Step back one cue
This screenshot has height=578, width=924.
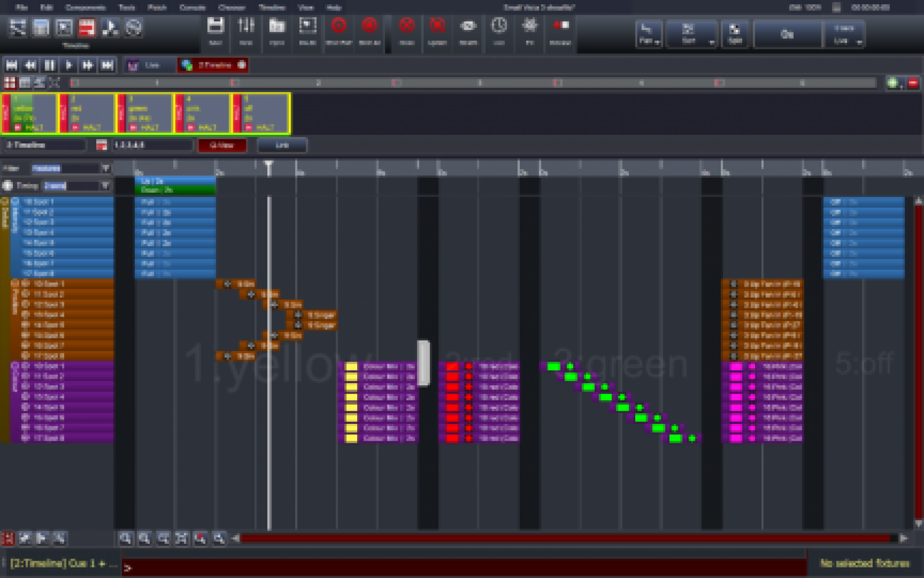point(30,65)
